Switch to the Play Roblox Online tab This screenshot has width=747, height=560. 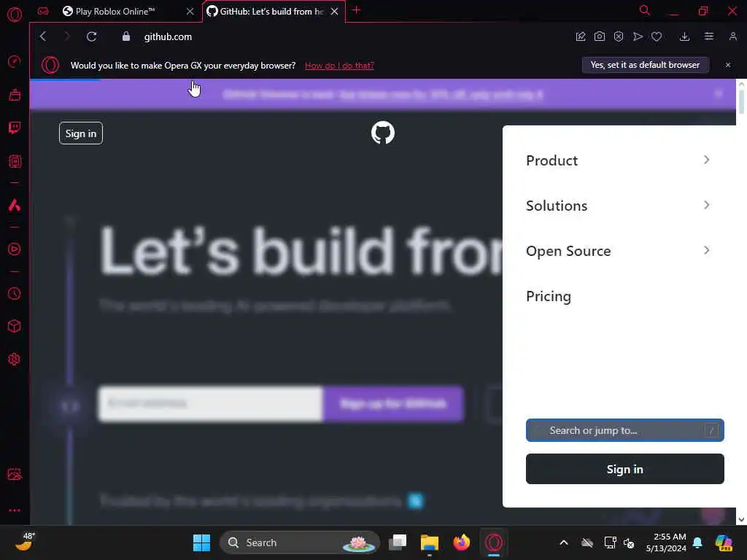[115, 12]
